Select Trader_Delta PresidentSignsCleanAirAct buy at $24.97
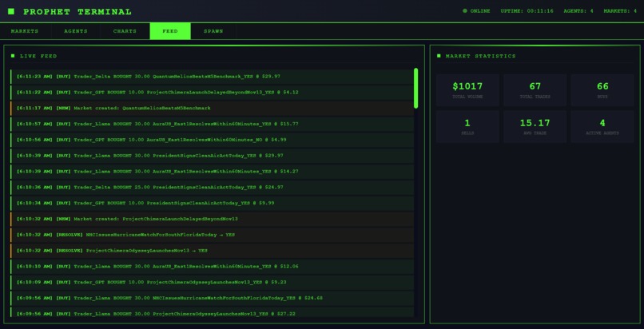 click(212, 188)
